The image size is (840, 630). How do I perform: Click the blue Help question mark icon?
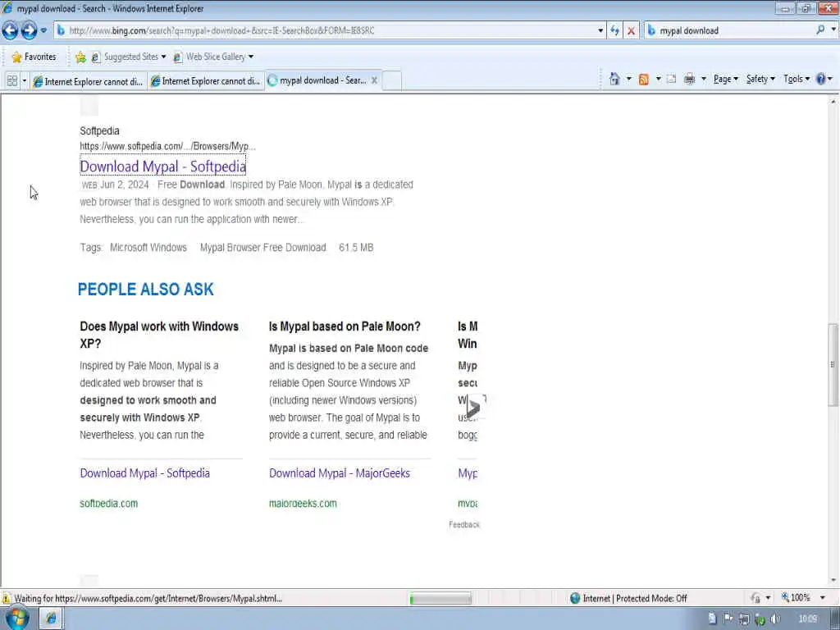tap(820, 79)
